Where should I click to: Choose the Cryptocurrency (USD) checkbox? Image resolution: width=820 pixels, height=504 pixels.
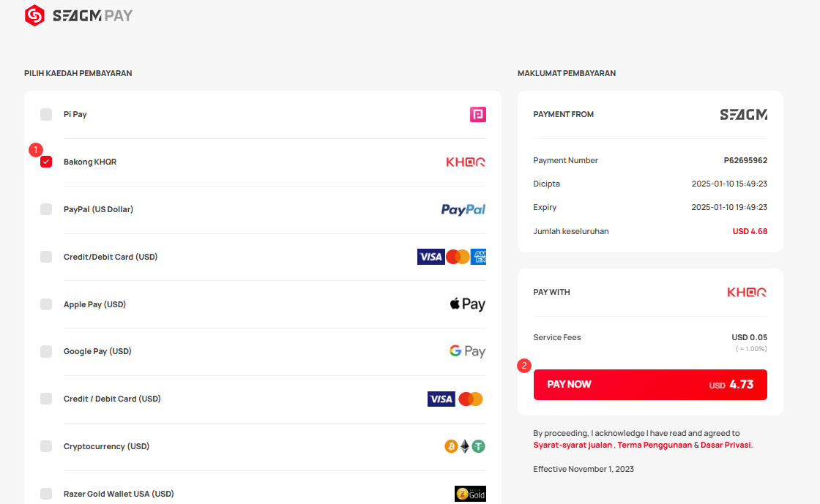coord(46,446)
